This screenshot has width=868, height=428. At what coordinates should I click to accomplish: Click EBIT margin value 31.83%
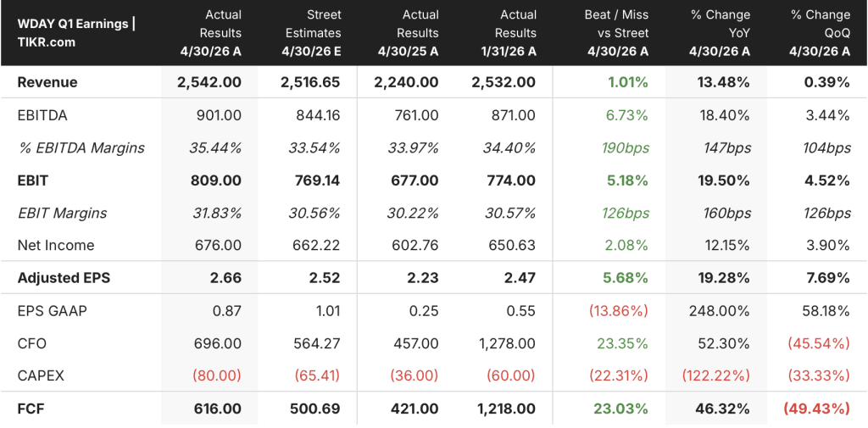(x=218, y=214)
